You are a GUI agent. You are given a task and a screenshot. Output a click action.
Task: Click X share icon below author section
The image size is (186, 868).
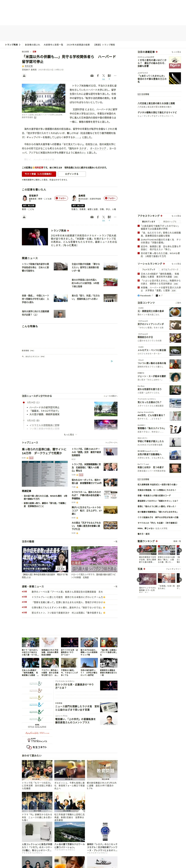point(104,217)
